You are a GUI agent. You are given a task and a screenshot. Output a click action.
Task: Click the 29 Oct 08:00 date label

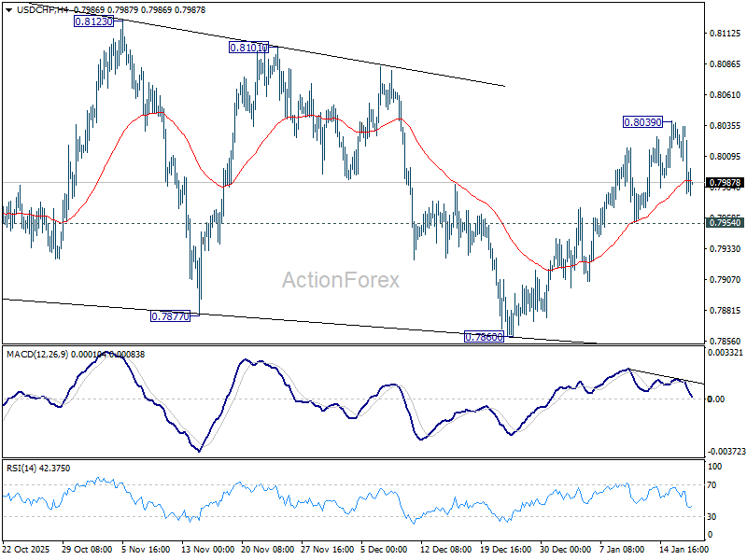[x=87, y=549]
